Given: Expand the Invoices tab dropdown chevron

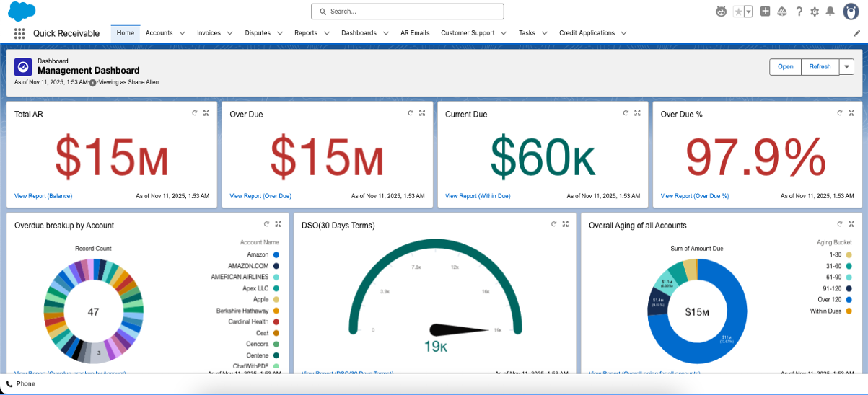Looking at the screenshot, I should click(x=229, y=33).
